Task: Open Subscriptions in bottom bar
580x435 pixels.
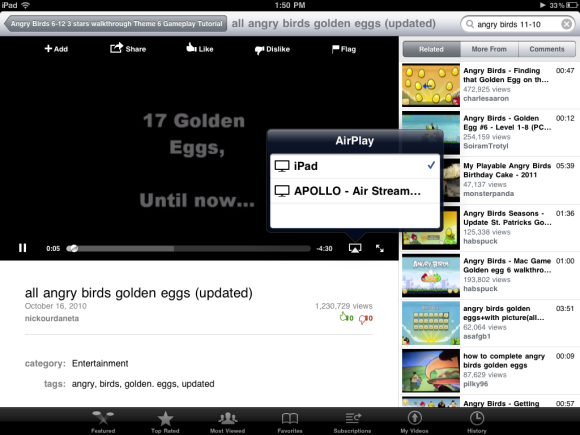Action: click(352, 422)
